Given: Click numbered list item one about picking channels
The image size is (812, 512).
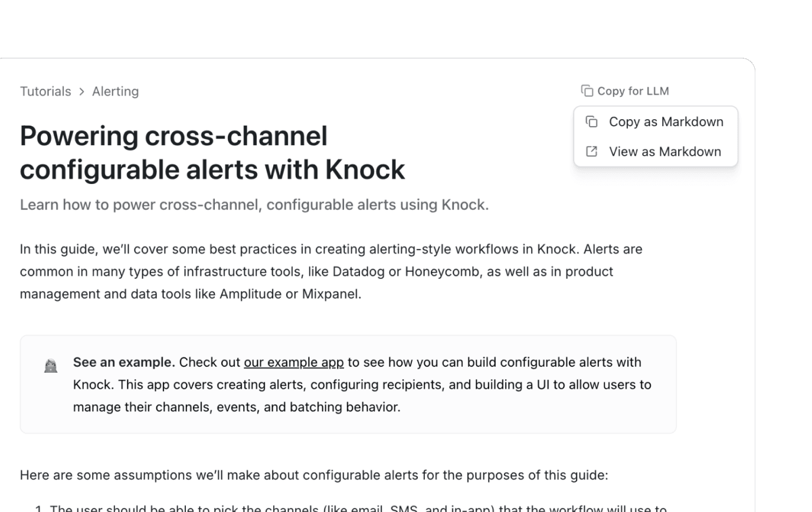Looking at the screenshot, I should point(352,507).
